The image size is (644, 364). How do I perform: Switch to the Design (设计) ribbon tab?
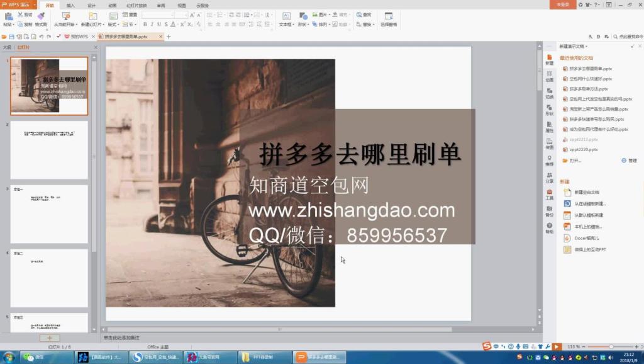pyautogui.click(x=92, y=5)
